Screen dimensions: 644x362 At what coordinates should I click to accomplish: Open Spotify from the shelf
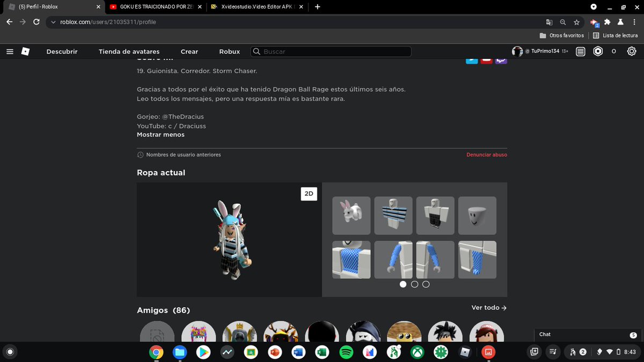point(346,352)
